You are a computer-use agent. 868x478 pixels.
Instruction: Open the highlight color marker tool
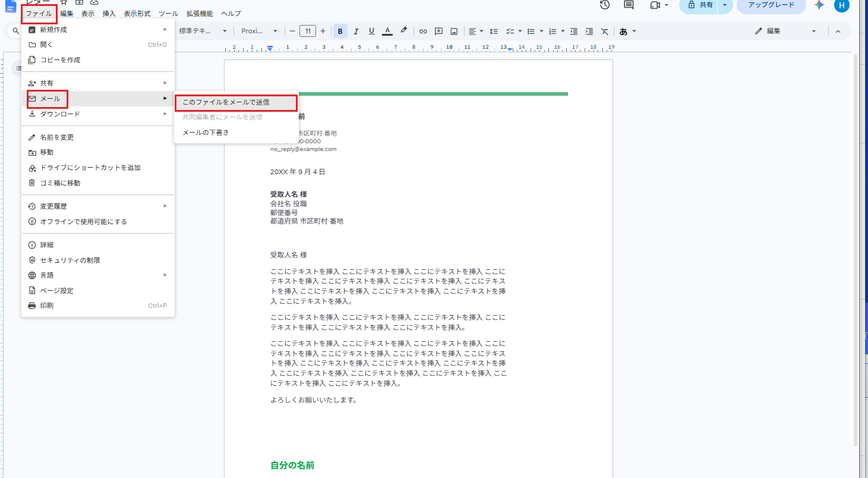point(403,31)
